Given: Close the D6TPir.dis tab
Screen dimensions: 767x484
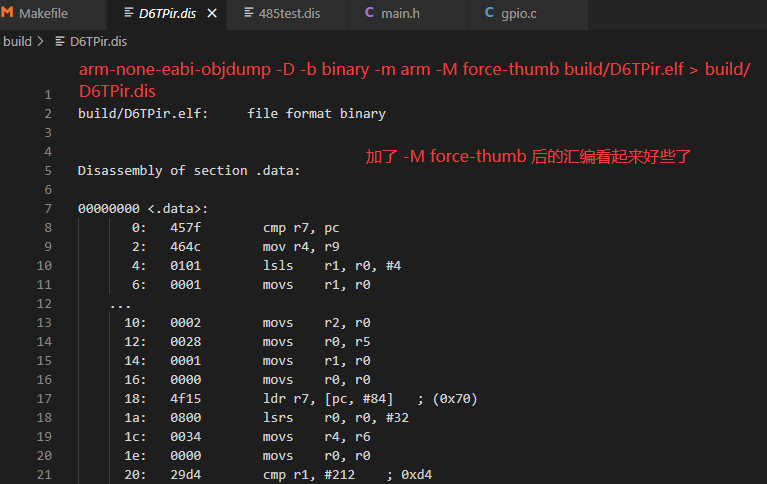Looking at the screenshot, I should point(212,14).
